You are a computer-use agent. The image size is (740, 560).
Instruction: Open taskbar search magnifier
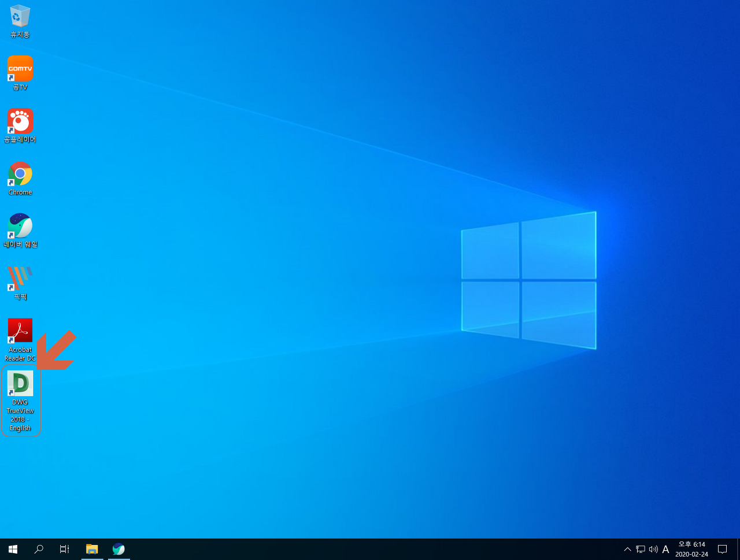(x=39, y=549)
